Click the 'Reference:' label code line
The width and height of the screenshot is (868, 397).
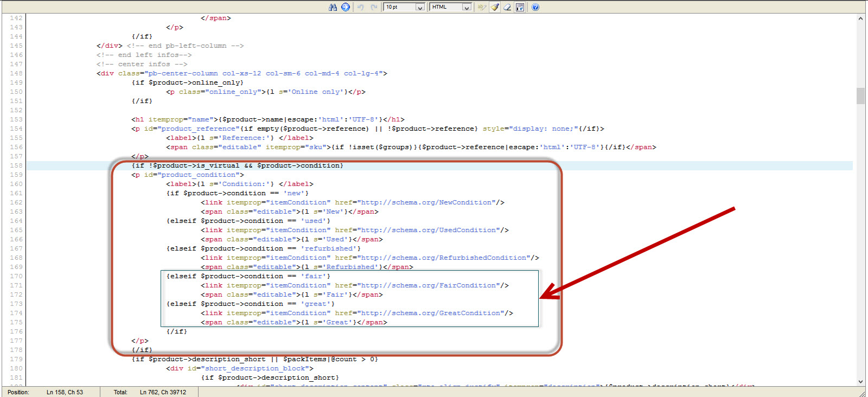[x=239, y=138]
